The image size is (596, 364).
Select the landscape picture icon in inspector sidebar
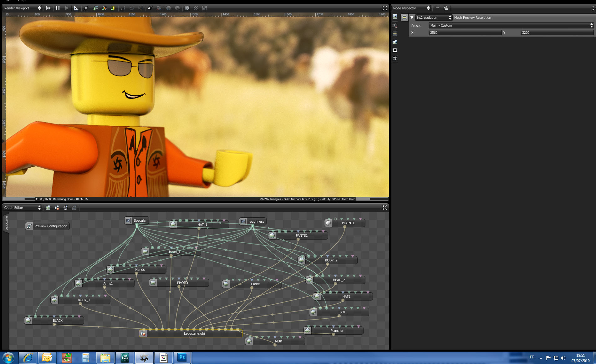click(395, 17)
